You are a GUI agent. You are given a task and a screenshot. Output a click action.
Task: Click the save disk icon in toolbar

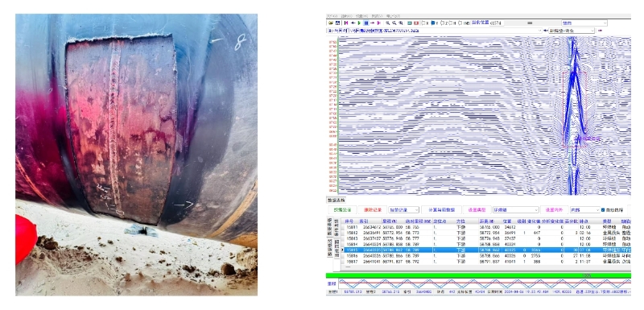pyautogui.click(x=337, y=23)
